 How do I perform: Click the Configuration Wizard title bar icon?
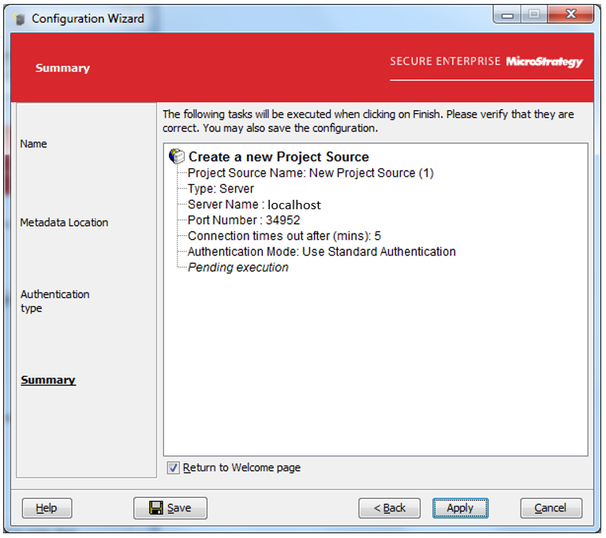pyautogui.click(x=20, y=18)
